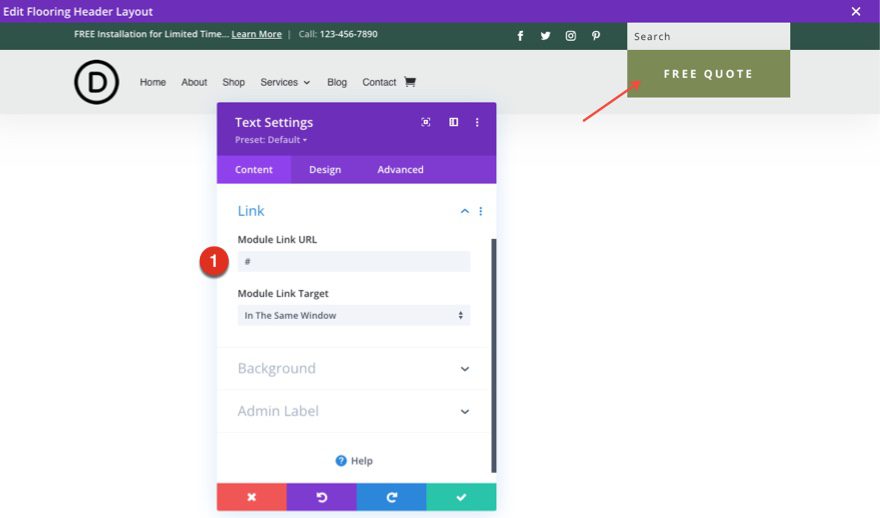Switch to the Advanced tab
880x518 pixels.
coord(400,170)
